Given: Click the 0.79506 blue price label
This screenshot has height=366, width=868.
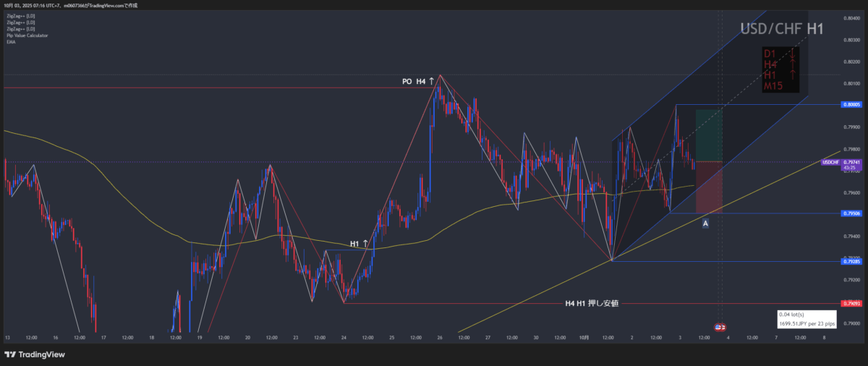Looking at the screenshot, I should tap(851, 213).
